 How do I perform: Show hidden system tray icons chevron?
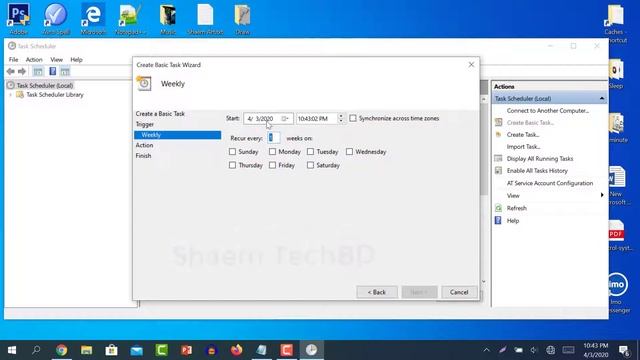[487, 350]
